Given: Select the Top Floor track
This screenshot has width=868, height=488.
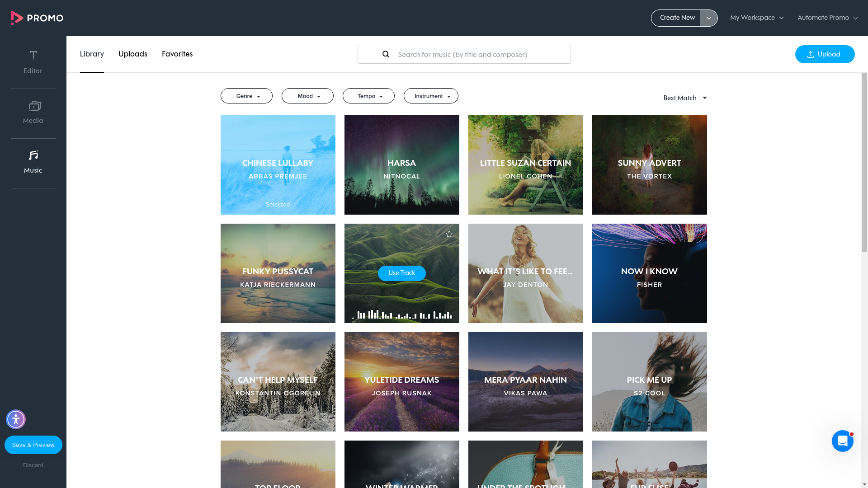Looking at the screenshot, I should click(278, 465).
